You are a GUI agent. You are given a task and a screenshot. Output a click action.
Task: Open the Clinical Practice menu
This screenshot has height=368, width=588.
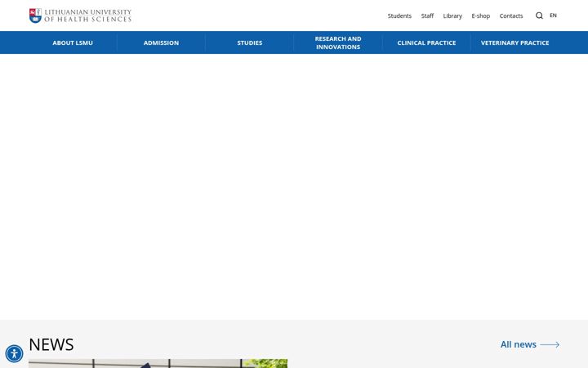point(427,43)
